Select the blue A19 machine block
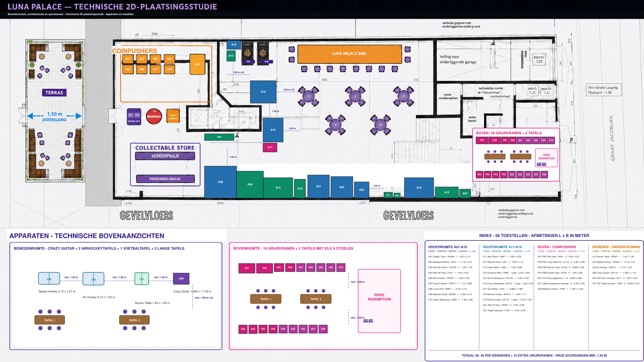This screenshot has height=362, width=644. tap(273, 130)
